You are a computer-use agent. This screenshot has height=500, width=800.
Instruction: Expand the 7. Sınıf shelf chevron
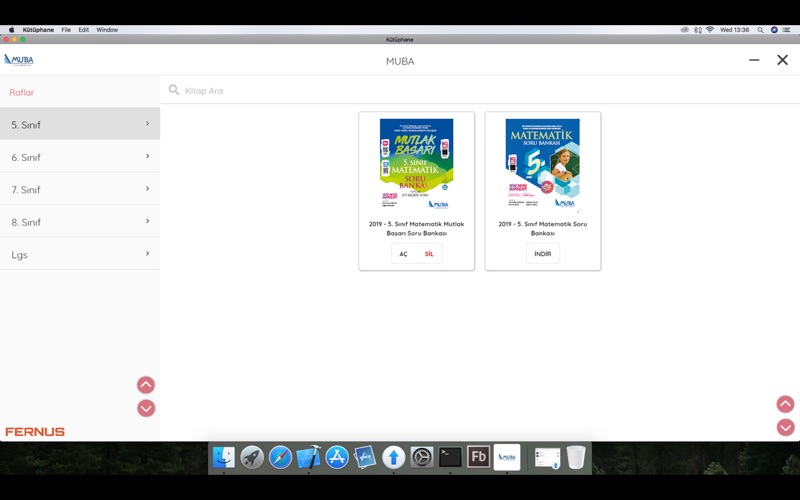(x=147, y=189)
